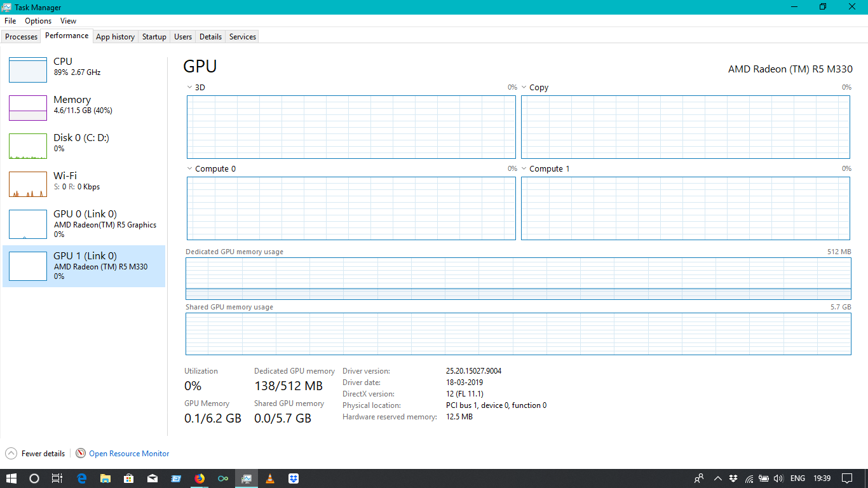Open the Action Center notifications icon
Viewport: 868px width, 488px height.
(x=847, y=478)
